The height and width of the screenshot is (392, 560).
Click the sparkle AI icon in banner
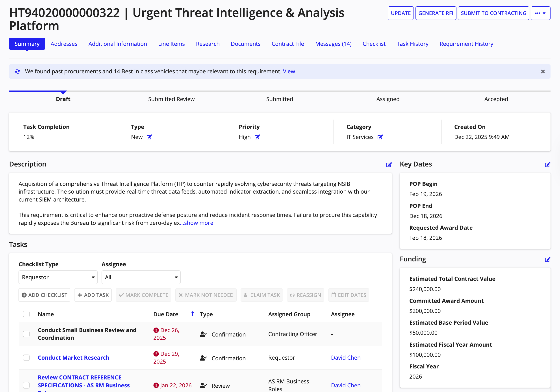(x=18, y=71)
